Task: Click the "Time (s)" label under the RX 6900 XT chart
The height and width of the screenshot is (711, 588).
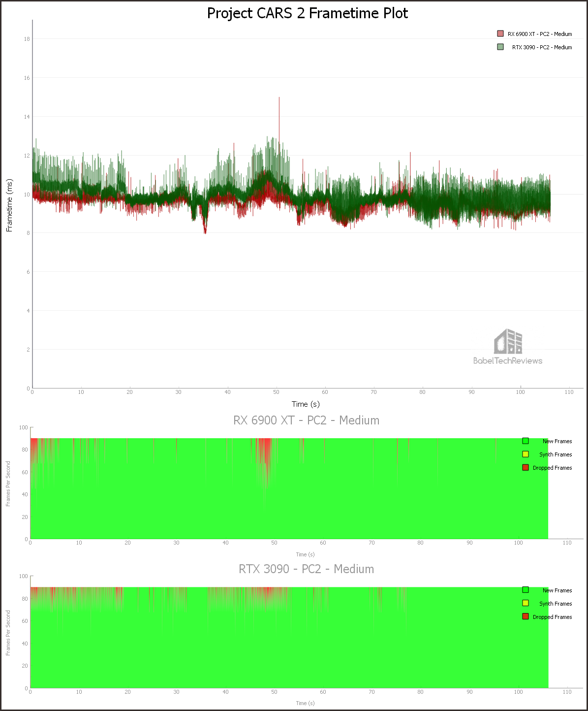Action: pos(305,554)
